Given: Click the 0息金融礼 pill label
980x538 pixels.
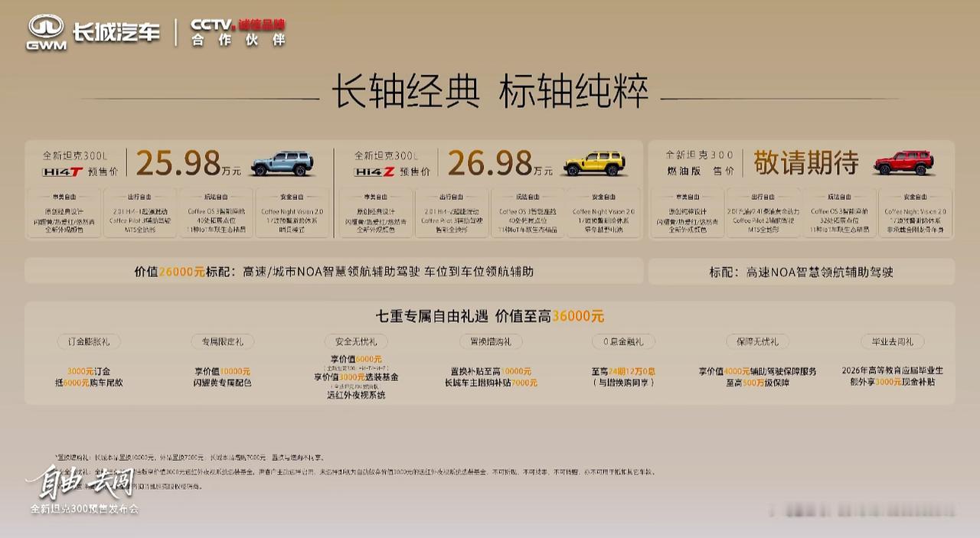Looking at the screenshot, I should point(623,342).
